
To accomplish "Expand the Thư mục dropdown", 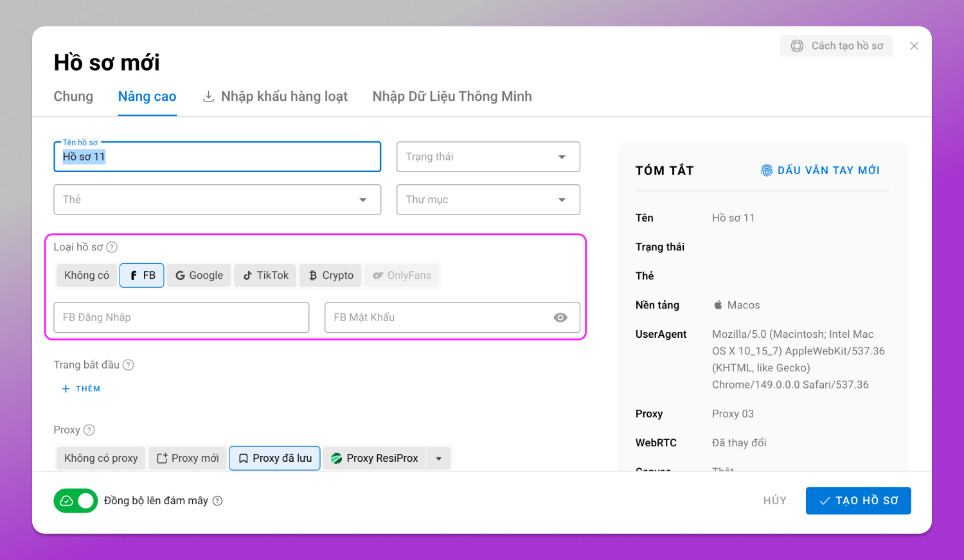I will [488, 200].
